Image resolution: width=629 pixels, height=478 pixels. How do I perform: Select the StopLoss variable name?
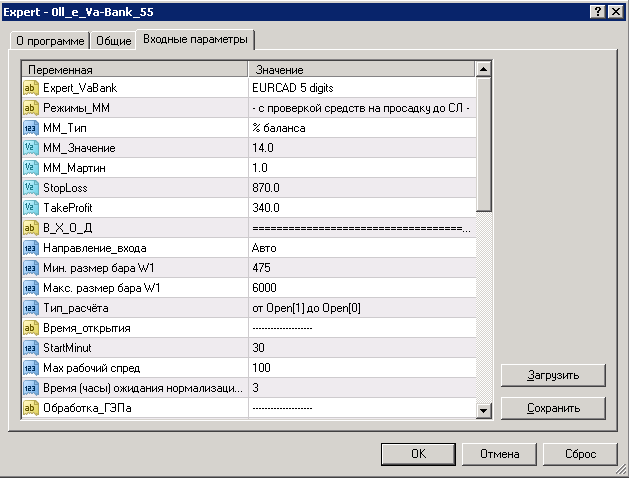tap(65, 188)
